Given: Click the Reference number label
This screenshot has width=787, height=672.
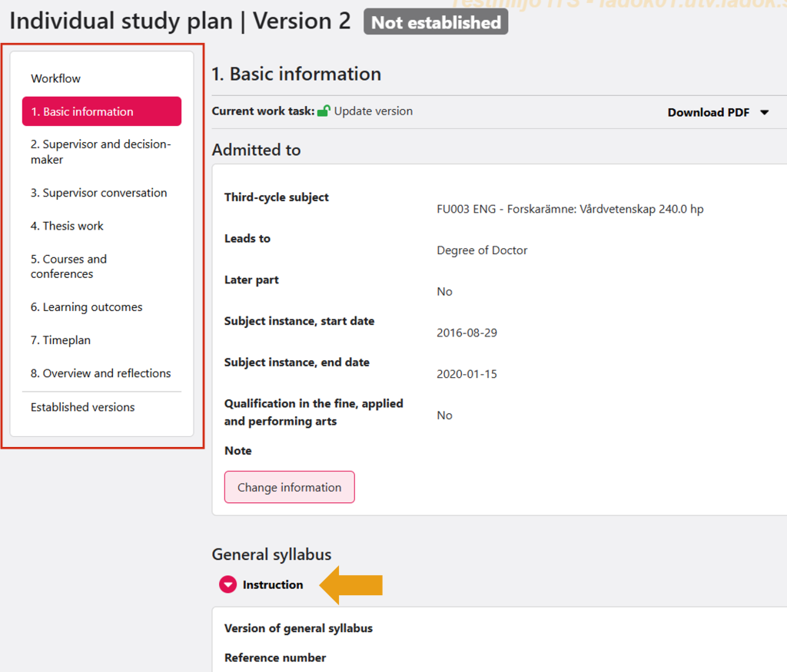Looking at the screenshot, I should click(275, 657).
